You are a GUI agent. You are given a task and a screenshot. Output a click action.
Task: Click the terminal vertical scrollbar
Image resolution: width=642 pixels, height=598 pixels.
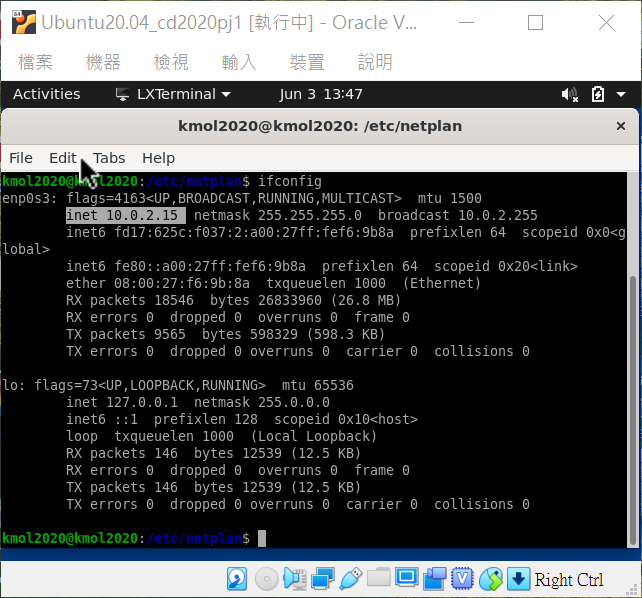pos(633,411)
